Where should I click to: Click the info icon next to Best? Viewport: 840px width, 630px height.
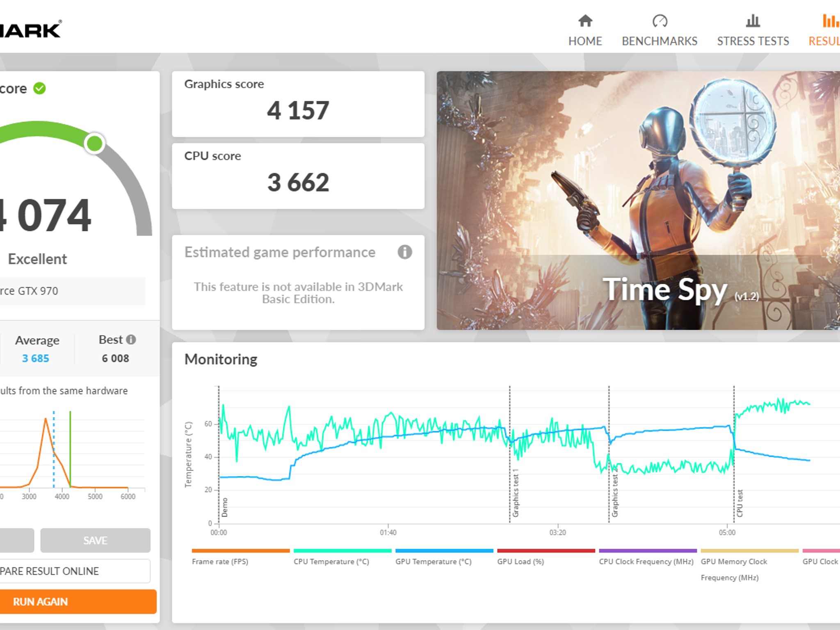(x=131, y=340)
